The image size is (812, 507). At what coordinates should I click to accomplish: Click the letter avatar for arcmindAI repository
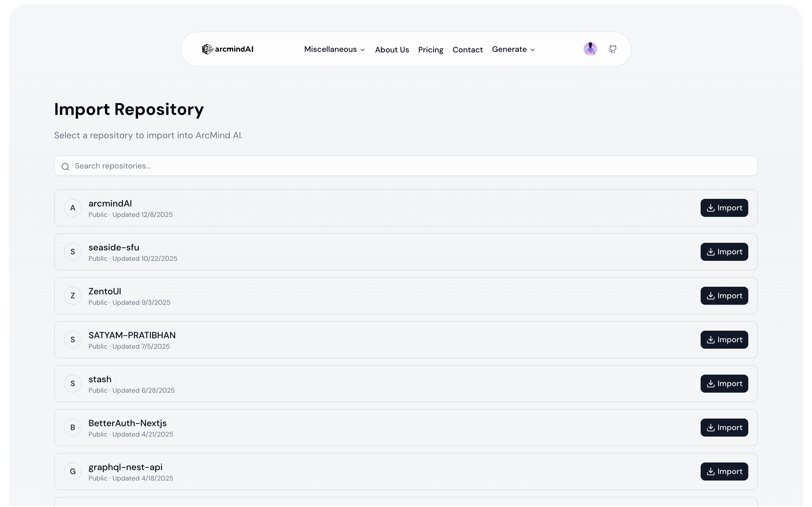click(73, 208)
